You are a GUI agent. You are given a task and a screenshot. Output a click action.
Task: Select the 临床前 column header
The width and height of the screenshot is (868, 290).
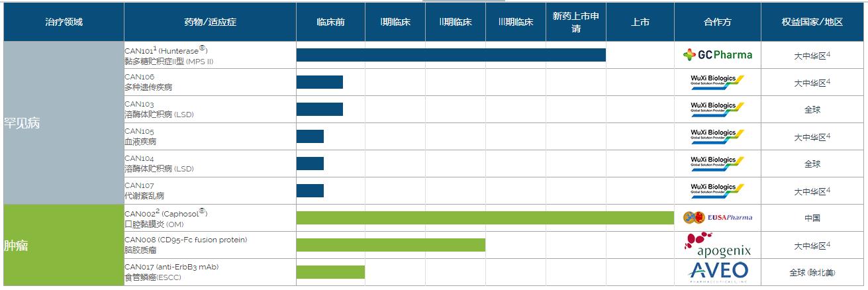point(330,22)
